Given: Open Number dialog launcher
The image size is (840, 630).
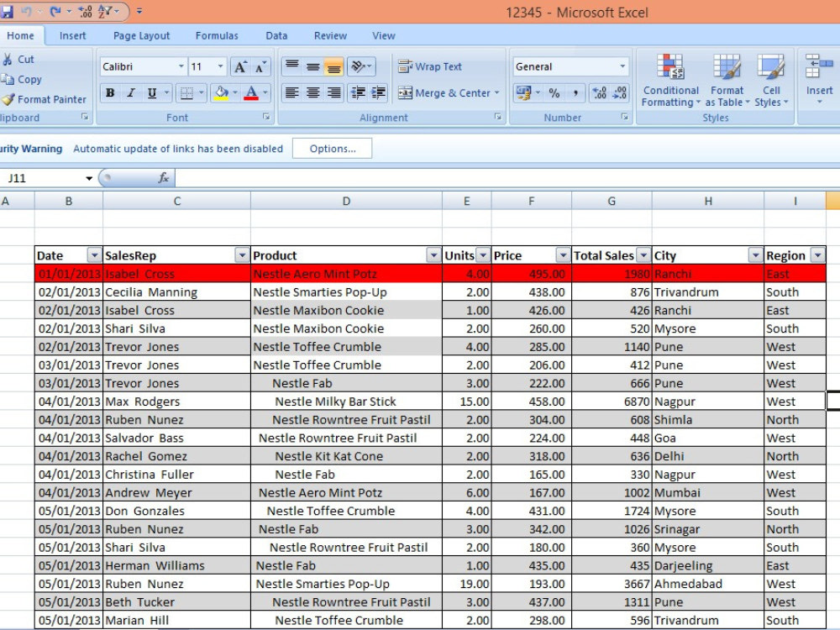Looking at the screenshot, I should (x=624, y=117).
